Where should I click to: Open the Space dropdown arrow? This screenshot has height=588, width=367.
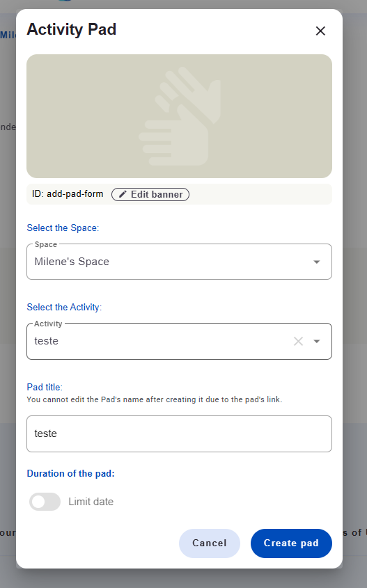(x=317, y=262)
